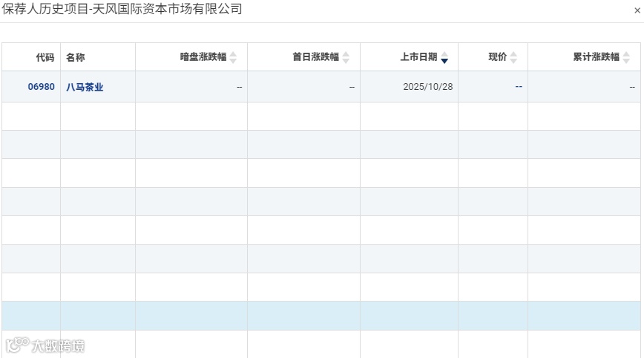Click 现价 value for 八马茶业
Screen dimensions: 644x358
pos(519,87)
